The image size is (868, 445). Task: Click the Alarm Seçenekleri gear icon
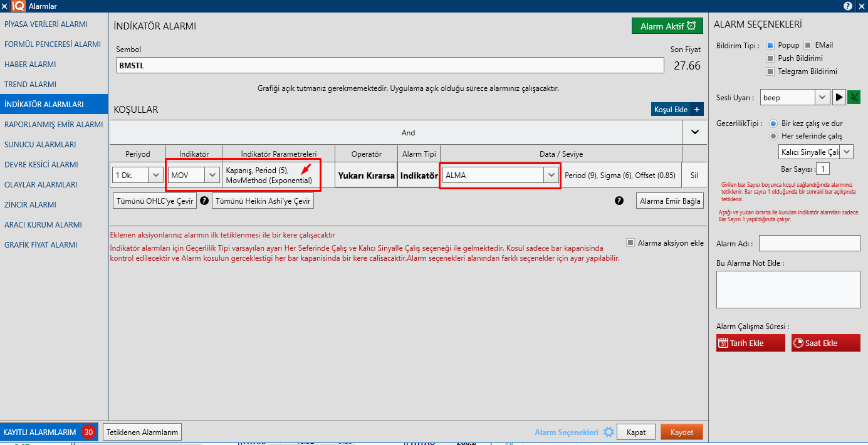608,432
